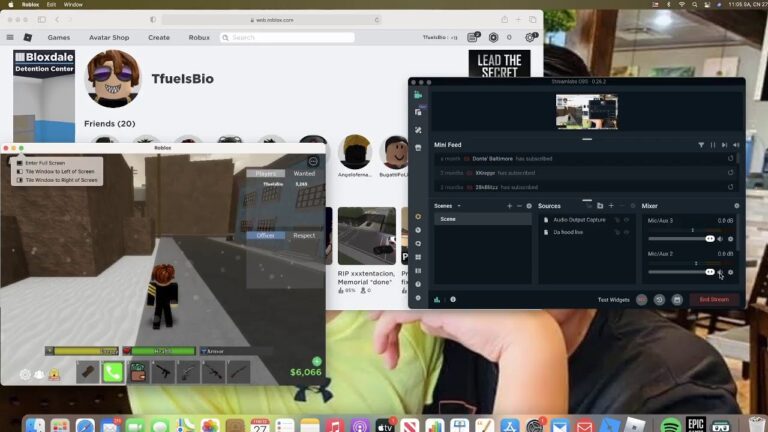The width and height of the screenshot is (768, 432).
Task: Add a new source with plus icon
Action: pos(611,206)
